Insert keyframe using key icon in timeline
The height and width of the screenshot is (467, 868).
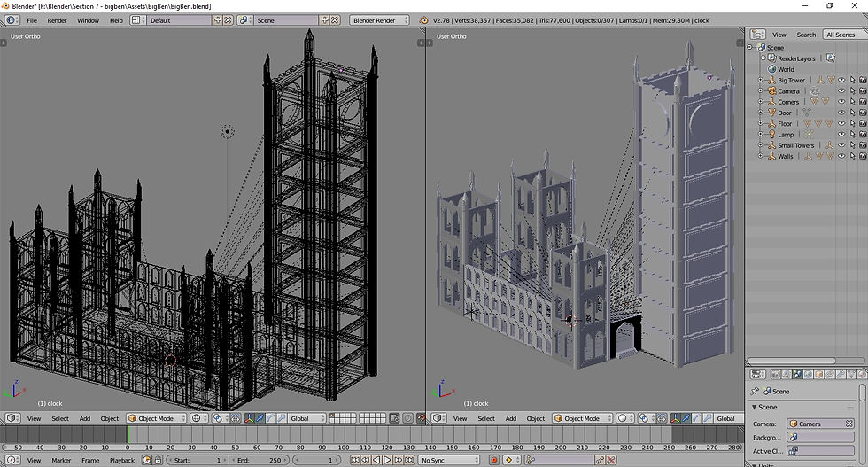coord(599,460)
